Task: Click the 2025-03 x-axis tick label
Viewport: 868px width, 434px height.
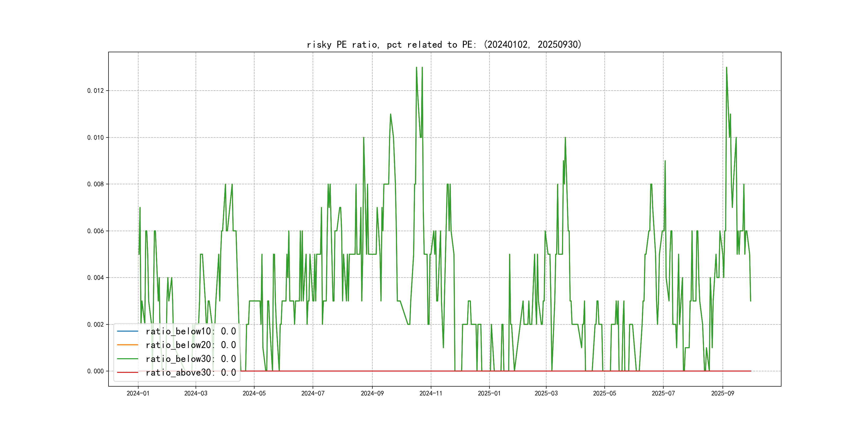Action: point(546,393)
